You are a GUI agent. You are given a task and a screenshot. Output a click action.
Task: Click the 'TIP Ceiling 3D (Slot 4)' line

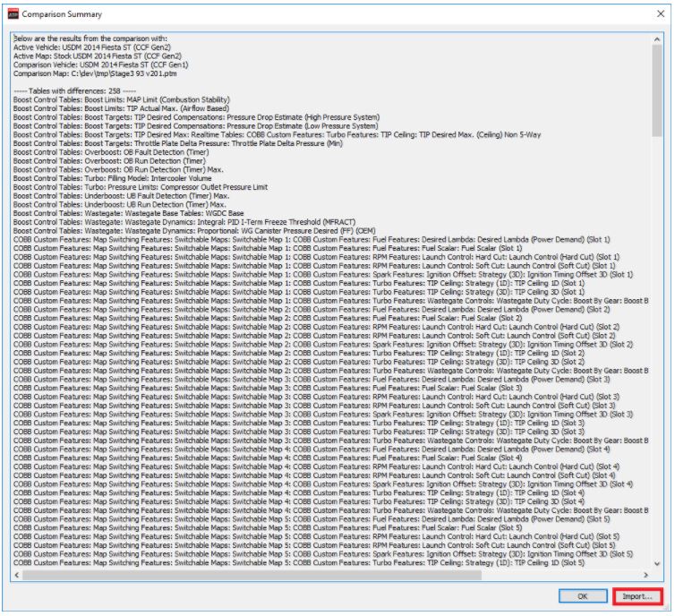[x=299, y=501]
